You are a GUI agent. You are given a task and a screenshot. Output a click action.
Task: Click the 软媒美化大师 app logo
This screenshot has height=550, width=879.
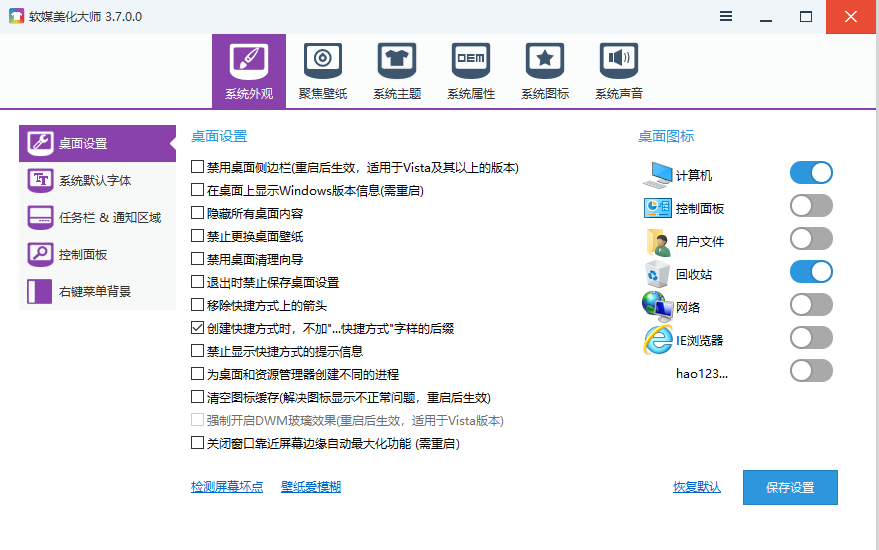point(16,16)
